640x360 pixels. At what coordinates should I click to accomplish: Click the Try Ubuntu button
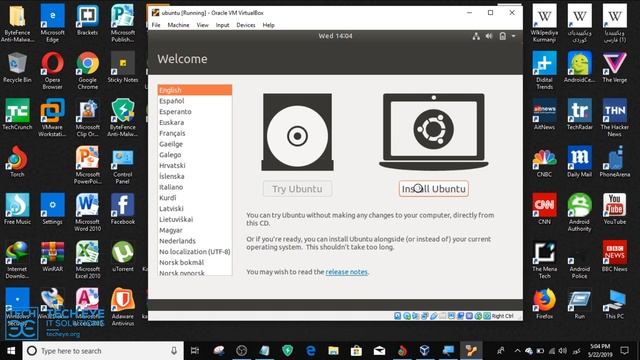pos(297,189)
